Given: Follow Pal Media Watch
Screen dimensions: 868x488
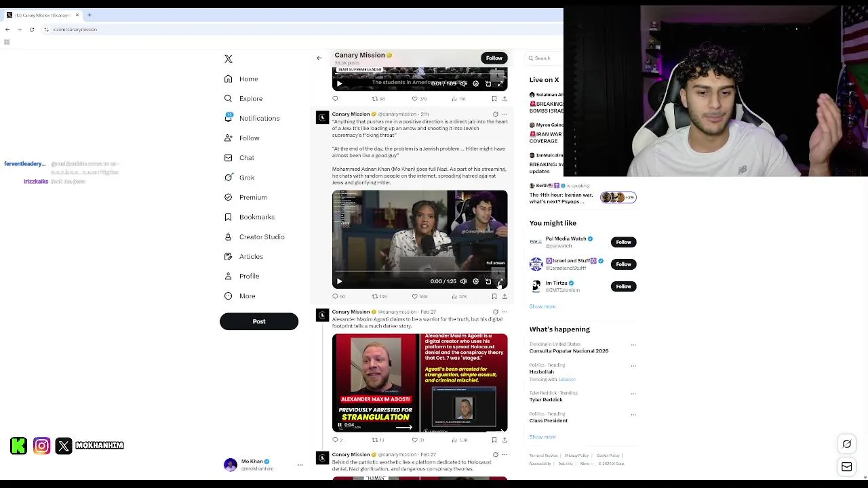Looking at the screenshot, I should (623, 242).
